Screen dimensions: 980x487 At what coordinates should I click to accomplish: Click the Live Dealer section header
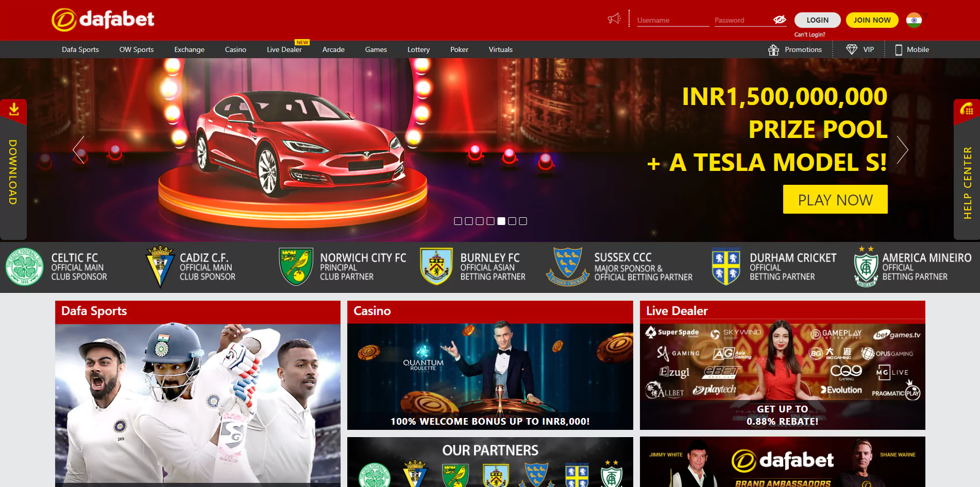click(782, 312)
